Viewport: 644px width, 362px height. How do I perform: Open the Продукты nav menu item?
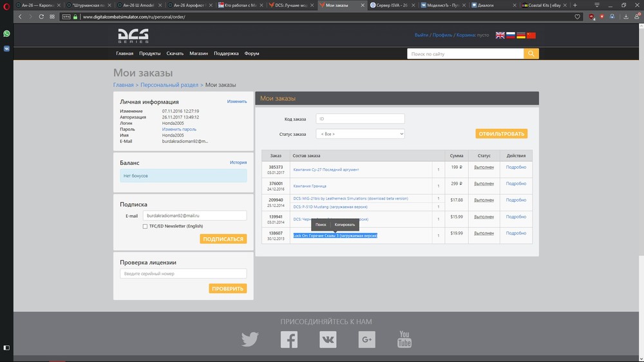pyautogui.click(x=149, y=53)
